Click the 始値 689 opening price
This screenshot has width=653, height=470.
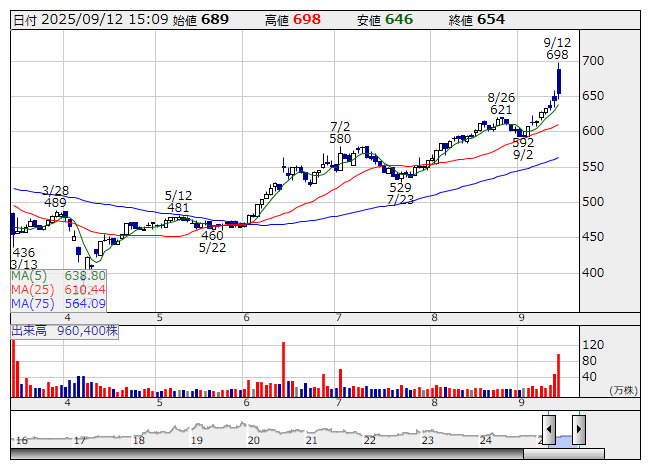click(201, 20)
